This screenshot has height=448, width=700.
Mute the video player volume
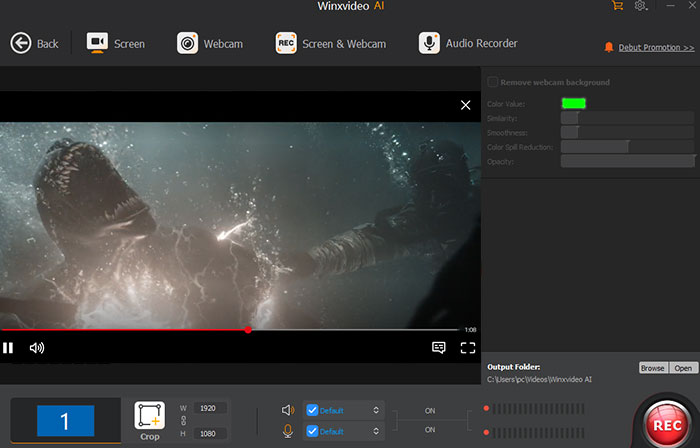[x=37, y=348]
